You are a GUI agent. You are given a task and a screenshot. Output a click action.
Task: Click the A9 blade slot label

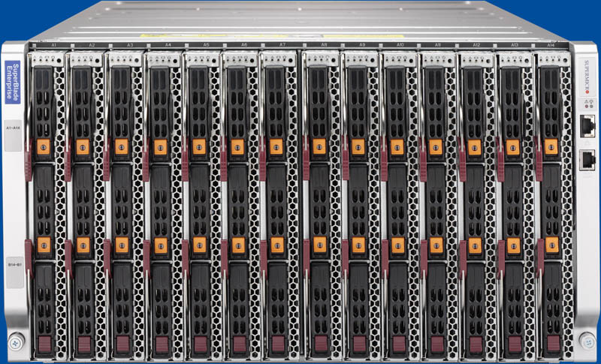362,45
